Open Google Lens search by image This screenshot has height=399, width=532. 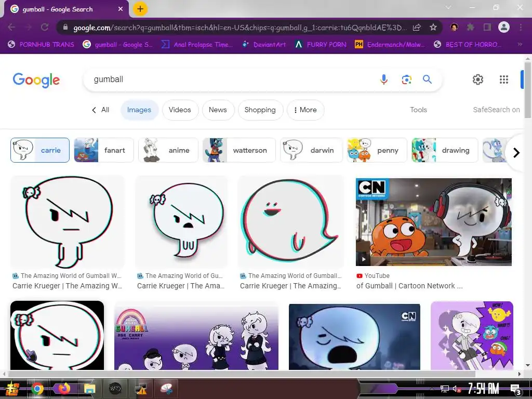coord(406,79)
